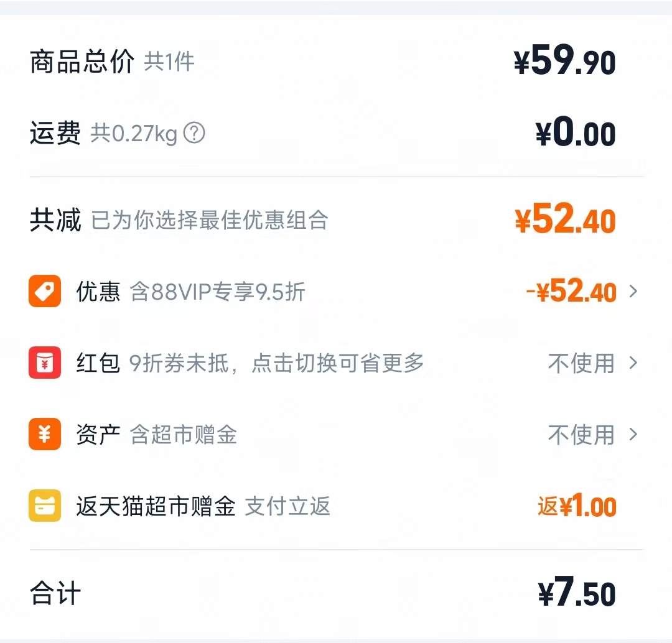The height and width of the screenshot is (643, 672).
Task: Click the 资产 yellow ¥ asset icon
Action: (x=44, y=435)
